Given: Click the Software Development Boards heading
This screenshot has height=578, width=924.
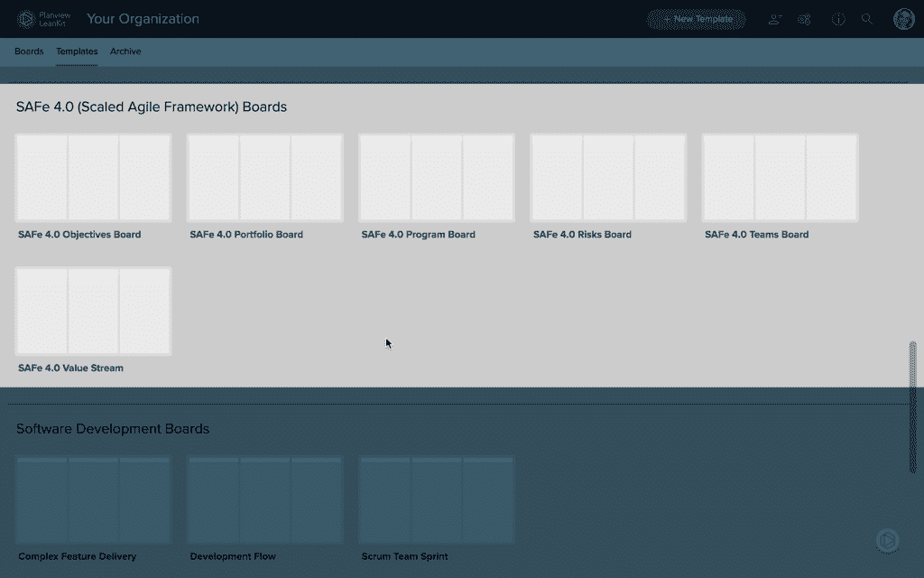Looking at the screenshot, I should (113, 429).
